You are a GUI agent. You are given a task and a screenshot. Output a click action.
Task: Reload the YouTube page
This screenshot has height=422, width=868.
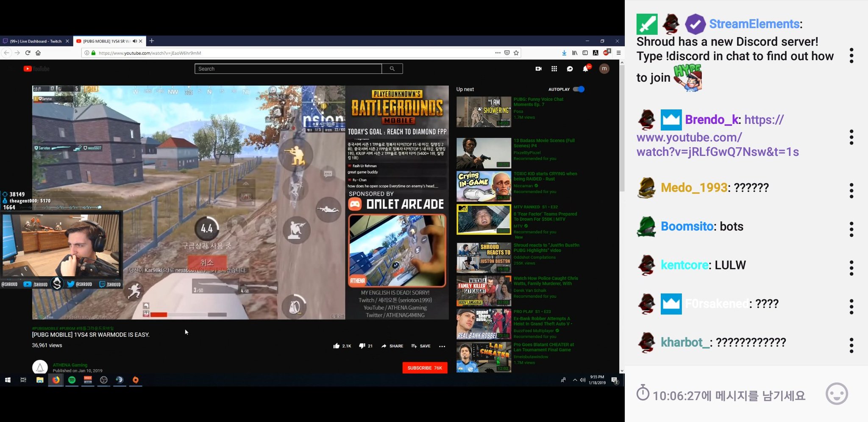pos(28,53)
